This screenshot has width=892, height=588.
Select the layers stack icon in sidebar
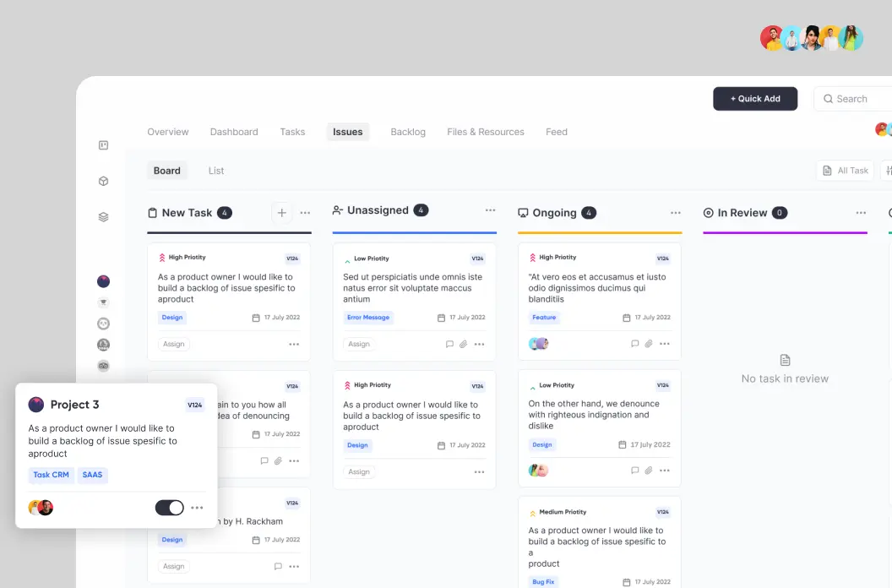[103, 217]
